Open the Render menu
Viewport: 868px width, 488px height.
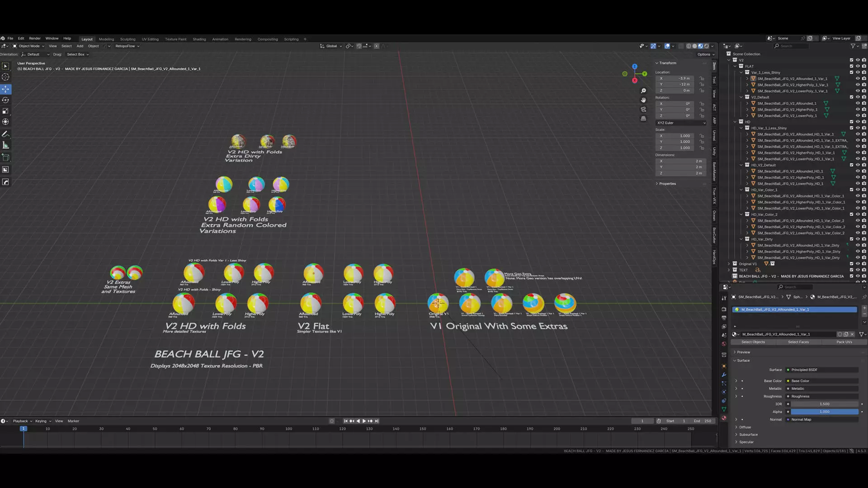click(35, 38)
